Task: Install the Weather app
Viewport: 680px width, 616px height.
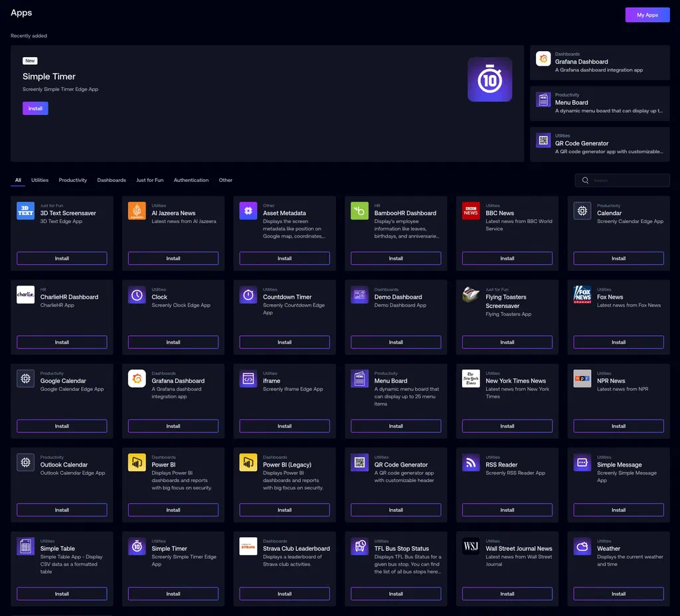Action: [618, 594]
